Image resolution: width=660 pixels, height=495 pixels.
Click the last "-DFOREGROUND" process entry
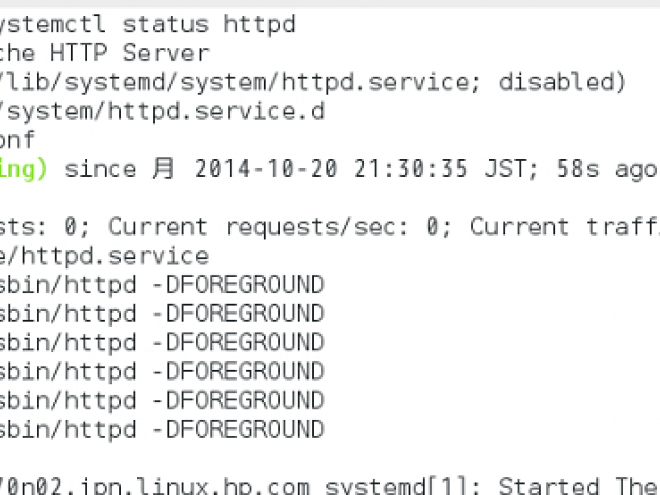coord(238,430)
